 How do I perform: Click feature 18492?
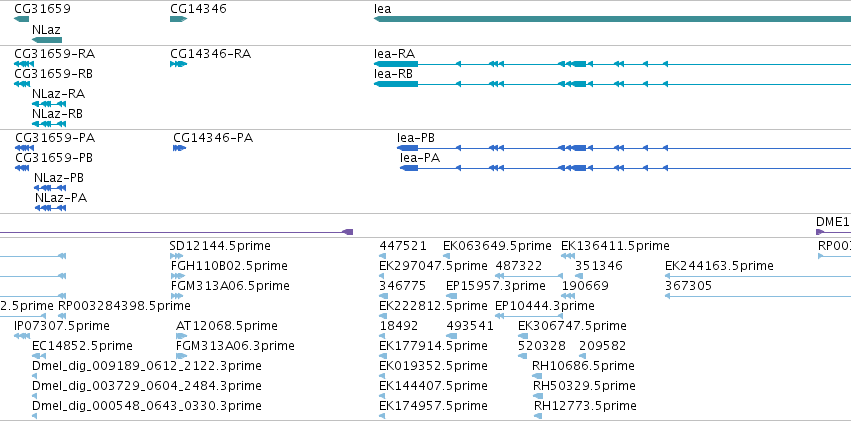(398, 326)
